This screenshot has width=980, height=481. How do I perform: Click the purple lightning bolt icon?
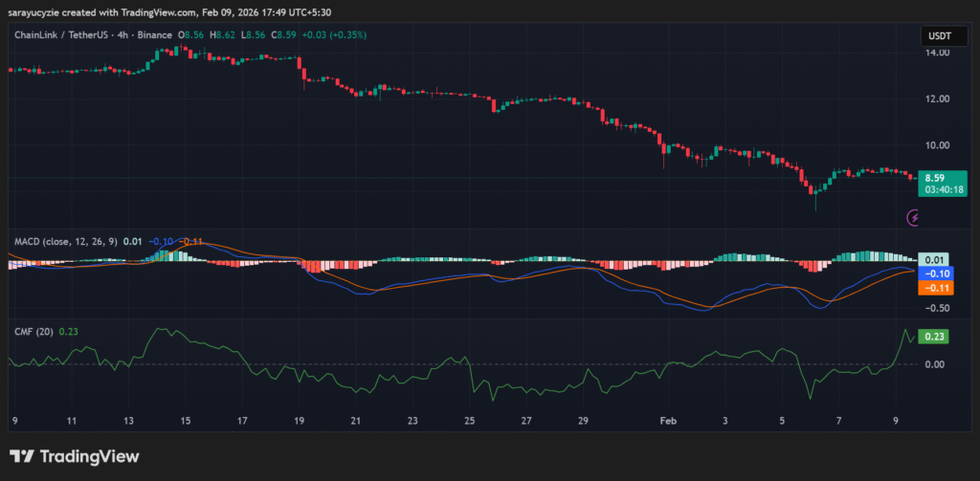[913, 218]
